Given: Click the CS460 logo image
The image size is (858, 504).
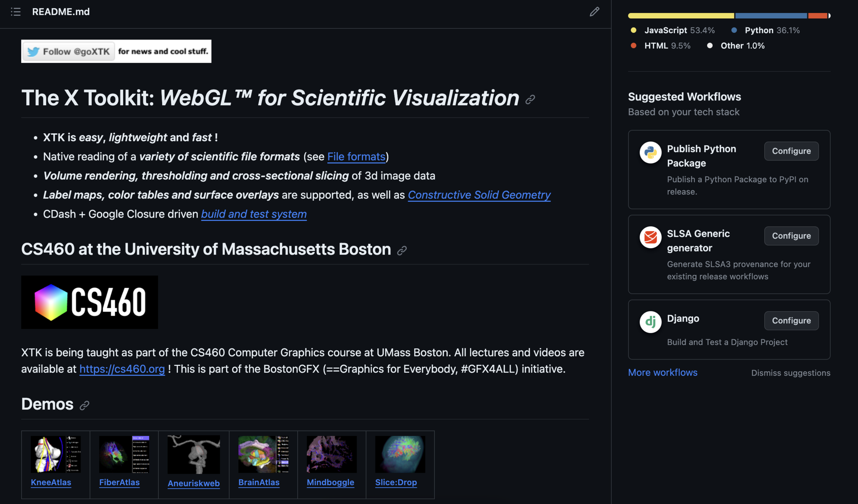Looking at the screenshot, I should 90,302.
